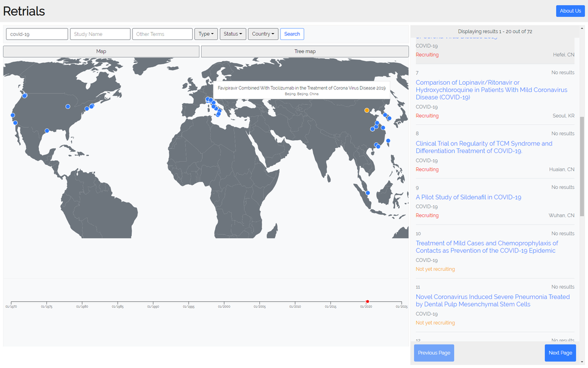Click the orange Beijing map marker
The image size is (588, 368).
367,110
